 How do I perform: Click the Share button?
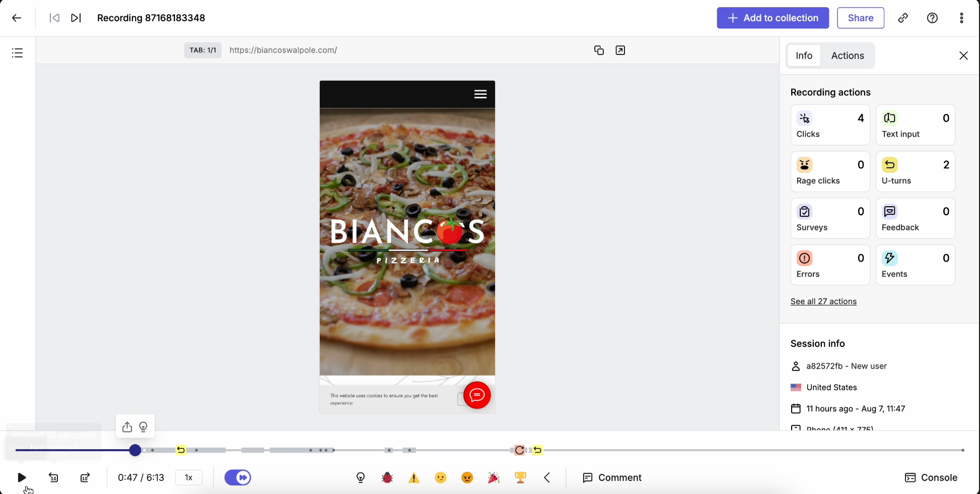click(861, 18)
